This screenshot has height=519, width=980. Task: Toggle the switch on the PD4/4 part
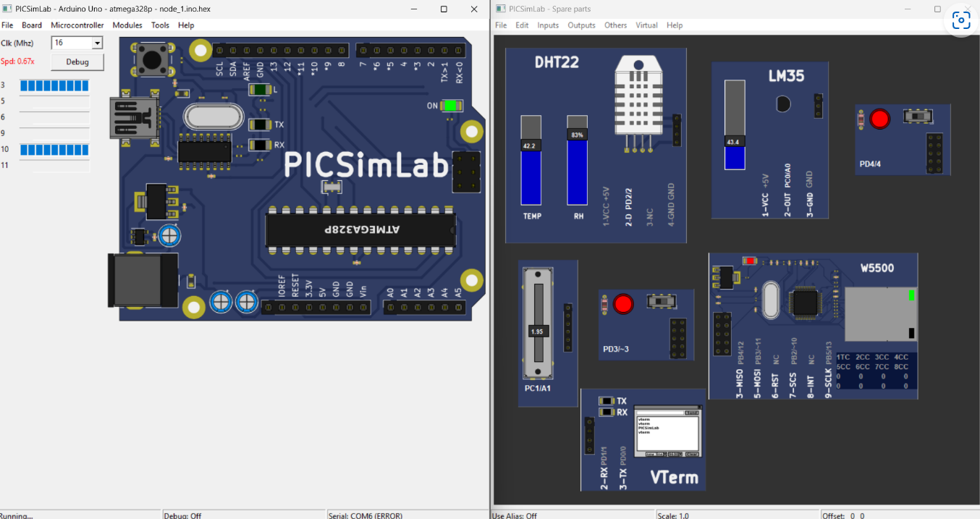(919, 117)
